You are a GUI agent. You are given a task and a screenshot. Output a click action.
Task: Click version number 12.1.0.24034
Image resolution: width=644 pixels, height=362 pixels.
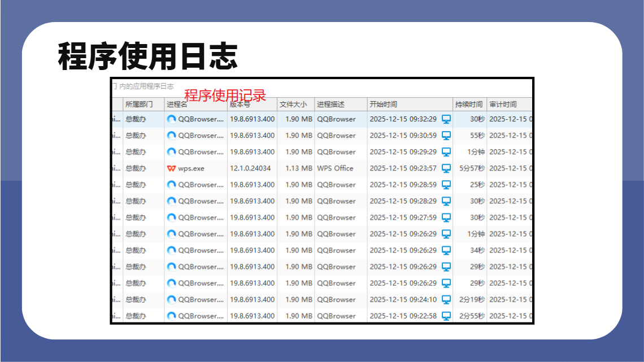coord(250,168)
